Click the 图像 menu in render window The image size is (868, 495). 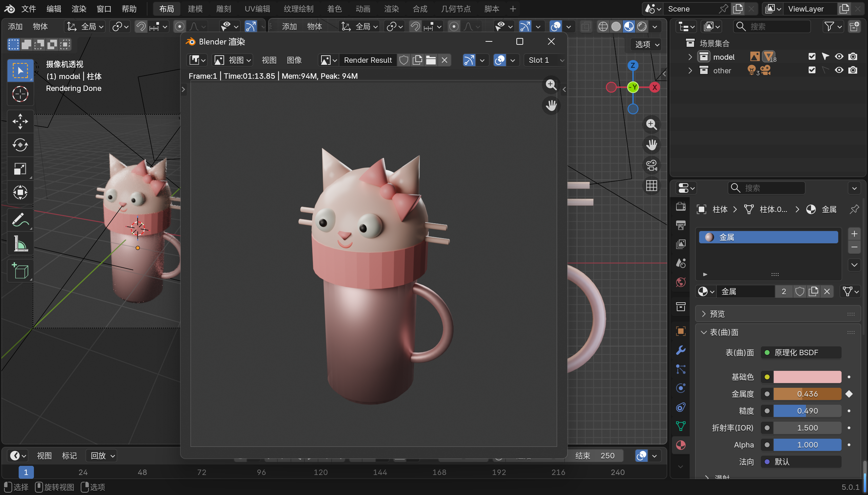point(294,60)
